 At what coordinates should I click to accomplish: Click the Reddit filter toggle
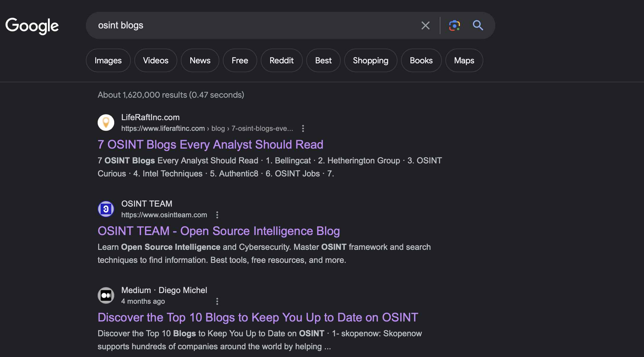pyautogui.click(x=281, y=60)
